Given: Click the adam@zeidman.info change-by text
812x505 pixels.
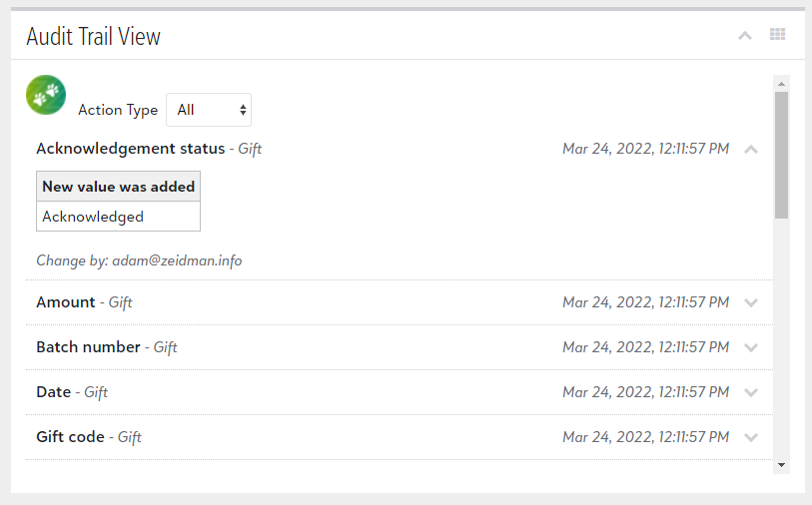Looking at the screenshot, I should click(177, 260).
